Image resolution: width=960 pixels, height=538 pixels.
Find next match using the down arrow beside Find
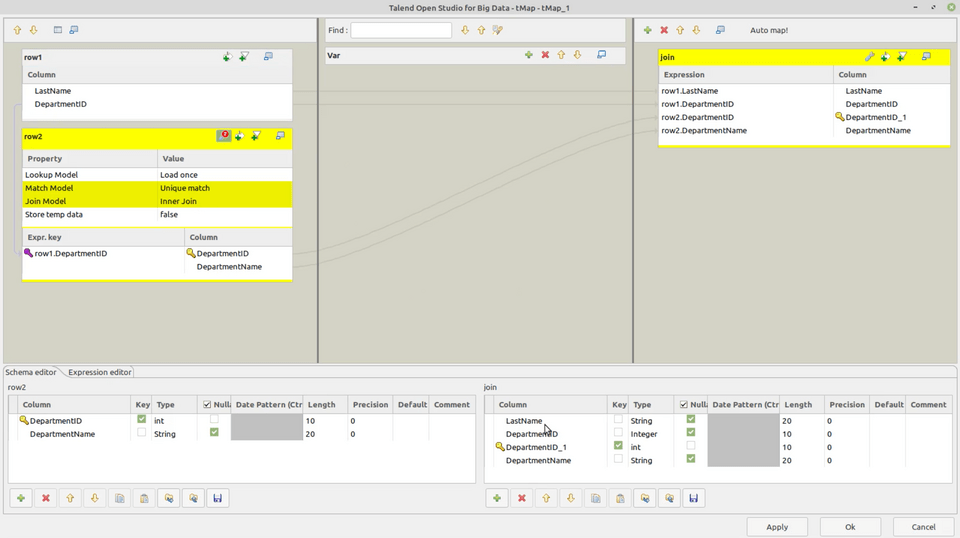(x=465, y=30)
